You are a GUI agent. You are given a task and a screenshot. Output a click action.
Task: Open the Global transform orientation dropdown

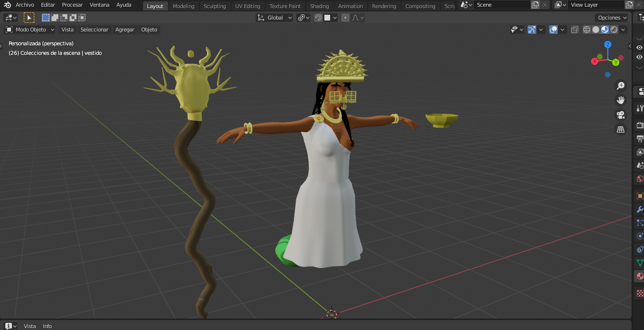[275, 18]
